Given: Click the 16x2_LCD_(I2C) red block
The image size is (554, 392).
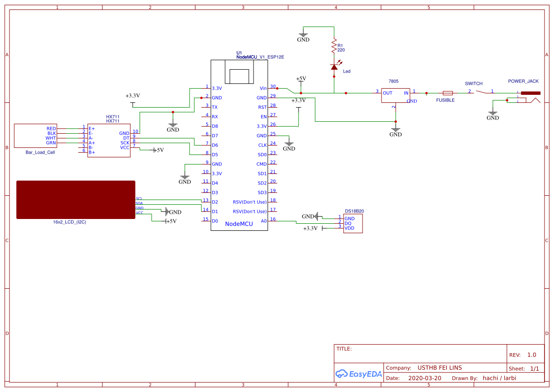Looking at the screenshot, I should tap(75, 200).
